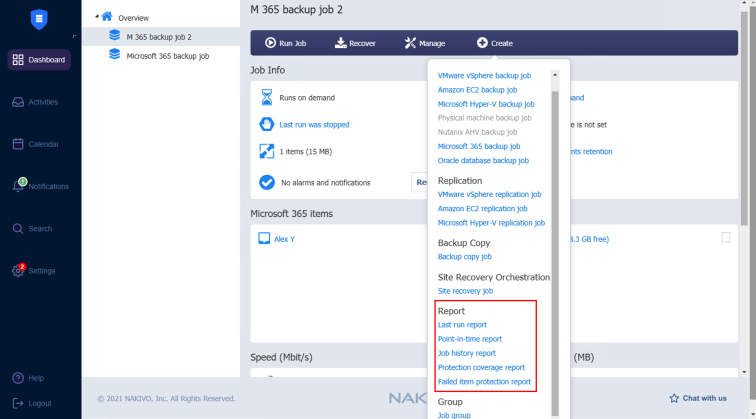
Task: Open the Calendar sidebar icon
Action: click(18, 144)
